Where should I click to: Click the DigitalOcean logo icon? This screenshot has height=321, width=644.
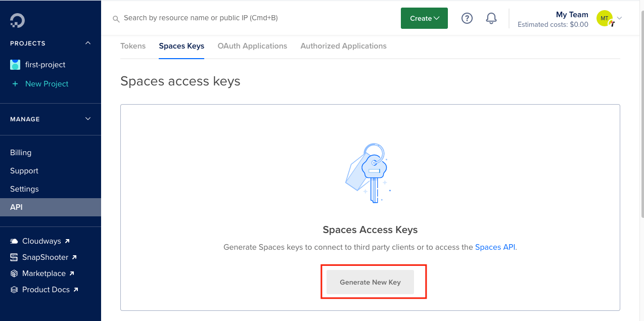click(x=17, y=20)
